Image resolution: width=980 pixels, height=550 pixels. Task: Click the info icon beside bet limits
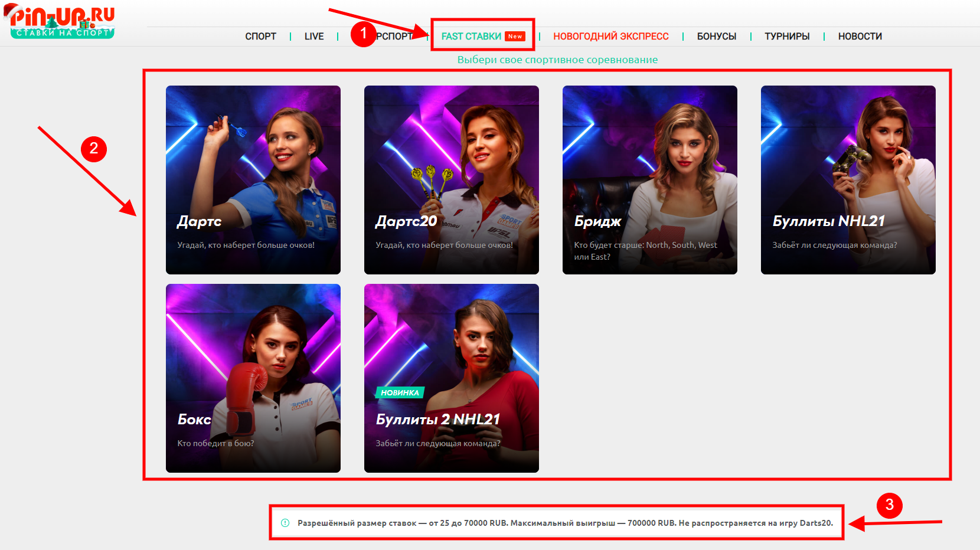click(285, 523)
